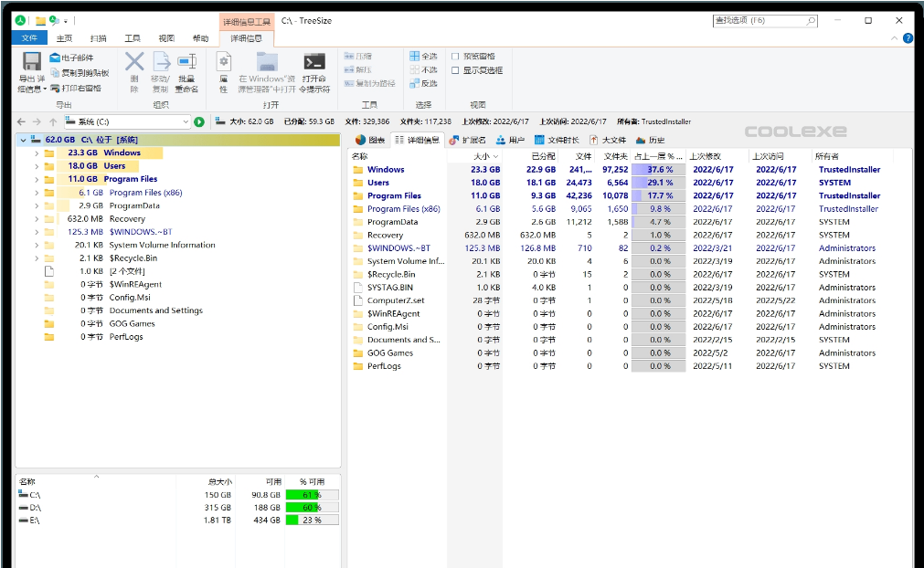Enable the 预览窗格 checkbox
Screen dimensions: 924x568
456,57
